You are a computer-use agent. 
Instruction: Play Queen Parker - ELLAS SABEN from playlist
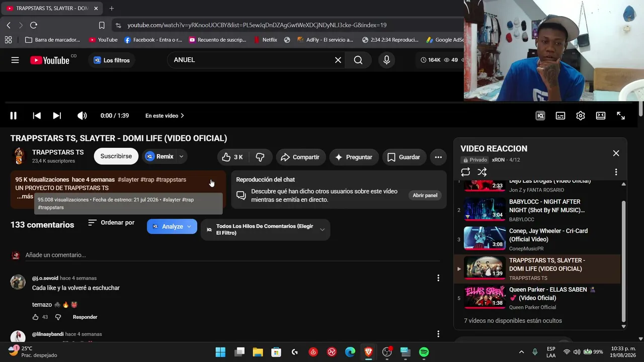pos(538,298)
